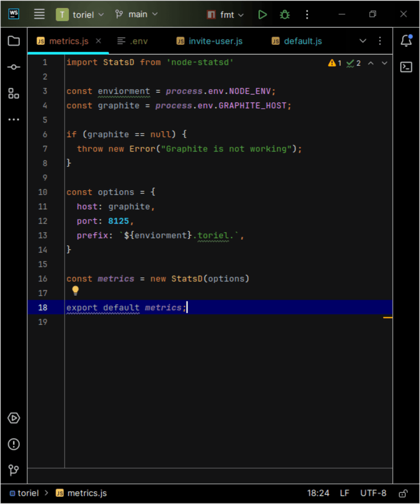The image size is (420, 504).
Task: Click the Debug bug icon
Action: coord(285,15)
